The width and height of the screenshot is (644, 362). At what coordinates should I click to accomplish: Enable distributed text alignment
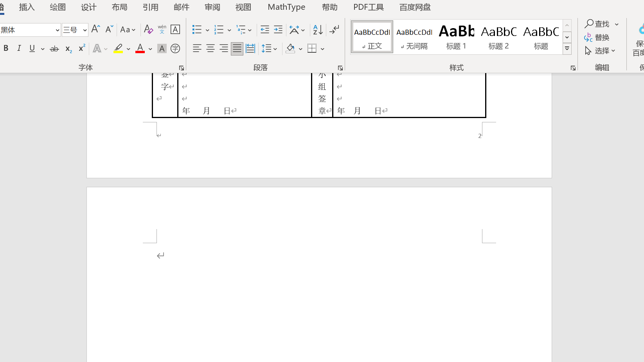(250, 48)
